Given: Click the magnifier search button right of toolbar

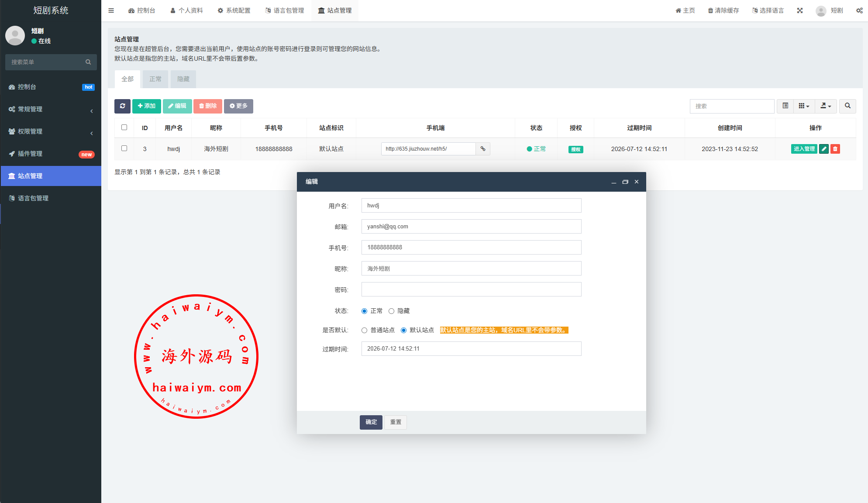Looking at the screenshot, I should pyautogui.click(x=847, y=106).
